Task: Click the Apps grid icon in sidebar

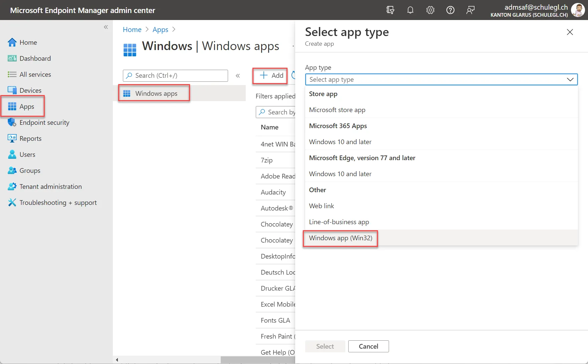Action: [x=12, y=106]
